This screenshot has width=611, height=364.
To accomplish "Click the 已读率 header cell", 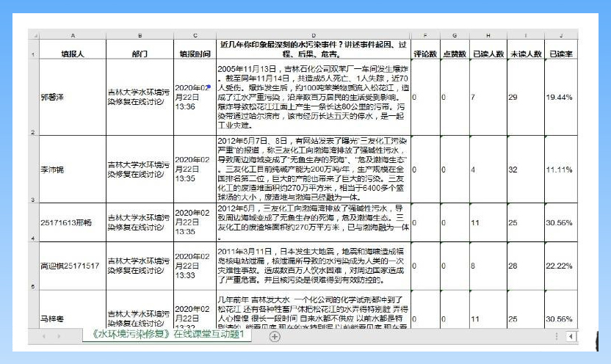I will (560, 54).
